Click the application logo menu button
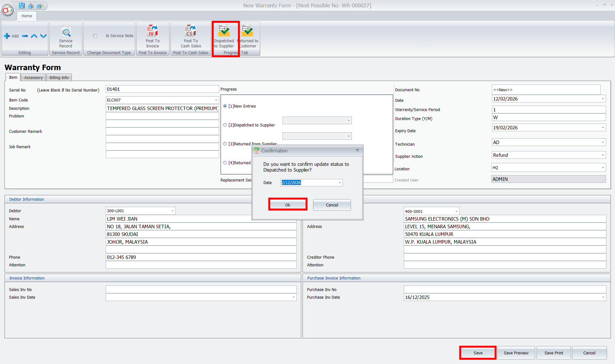 click(7, 10)
